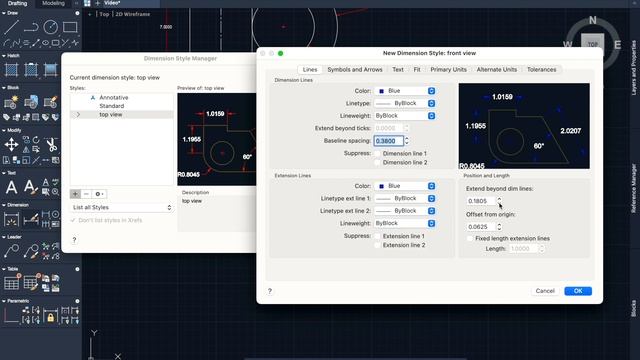Toggle Don't list styles in Xrefs
The image size is (640, 360).
(x=73, y=220)
